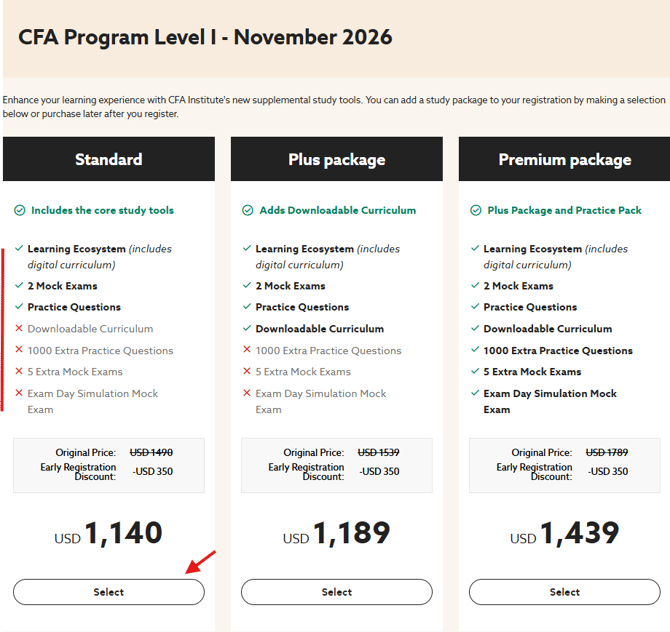This screenshot has width=670, height=632.
Task: Click the checkmark beside Practice Questions in Standard
Action: [19, 307]
